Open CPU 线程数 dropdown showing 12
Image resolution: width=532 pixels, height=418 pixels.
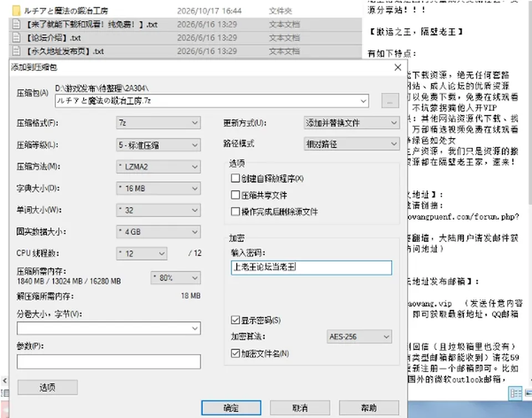(x=141, y=253)
